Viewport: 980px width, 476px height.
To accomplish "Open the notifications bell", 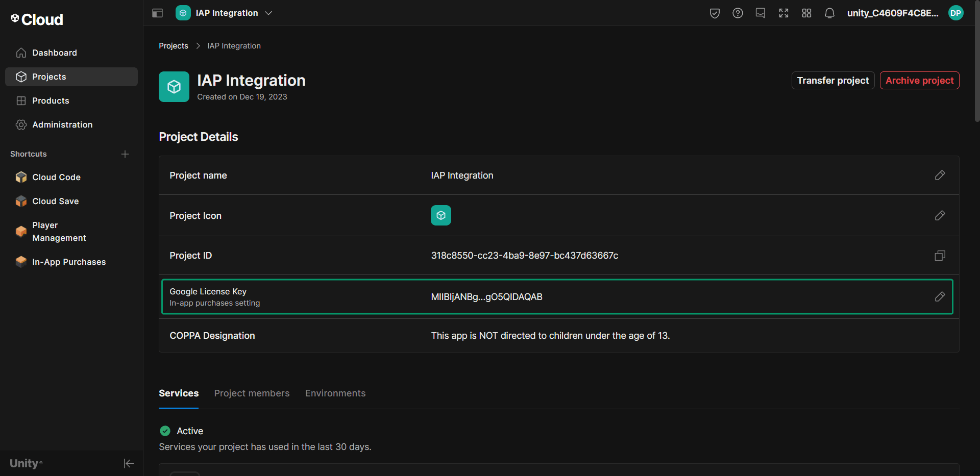I will (x=829, y=13).
